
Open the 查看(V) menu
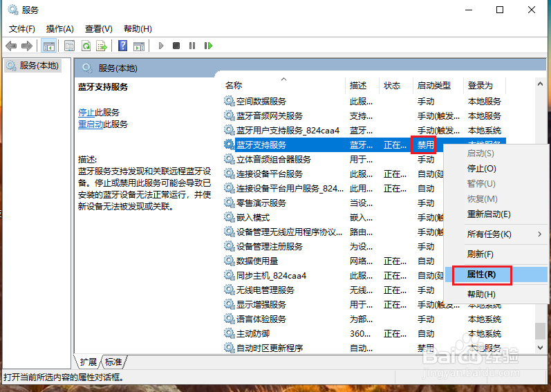click(98, 29)
